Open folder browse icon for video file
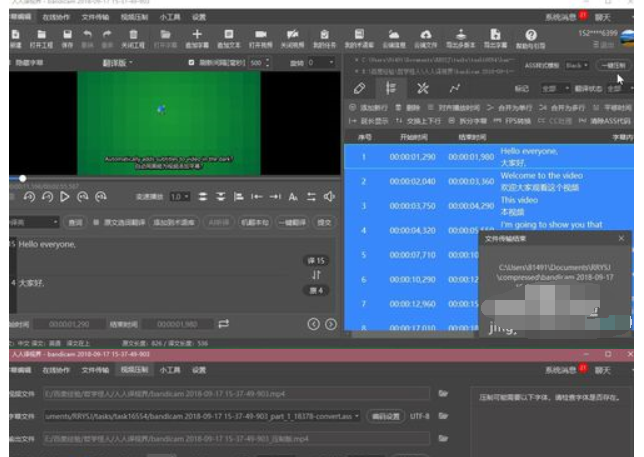Image resolution: width=644 pixels, height=457 pixels. click(443, 393)
